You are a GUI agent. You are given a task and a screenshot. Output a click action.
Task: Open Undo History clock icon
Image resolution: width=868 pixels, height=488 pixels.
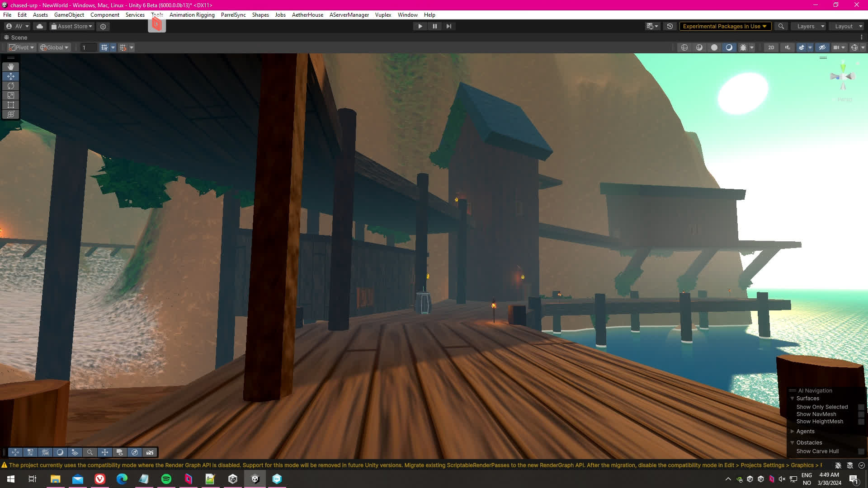(670, 26)
